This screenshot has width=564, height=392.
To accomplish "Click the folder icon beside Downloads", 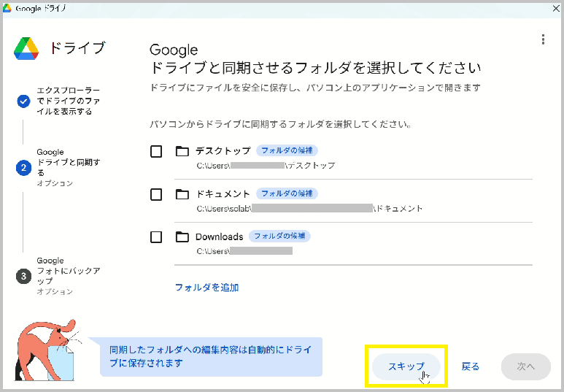I will [182, 237].
